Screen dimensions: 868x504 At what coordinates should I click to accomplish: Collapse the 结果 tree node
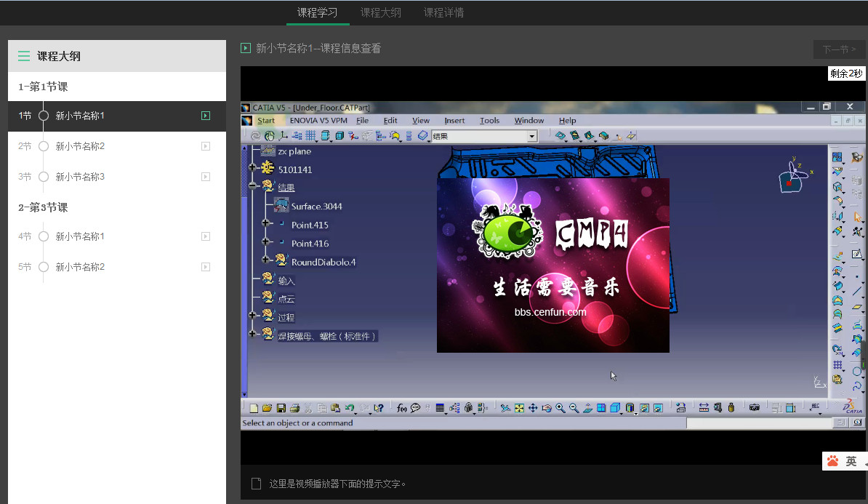click(x=252, y=185)
